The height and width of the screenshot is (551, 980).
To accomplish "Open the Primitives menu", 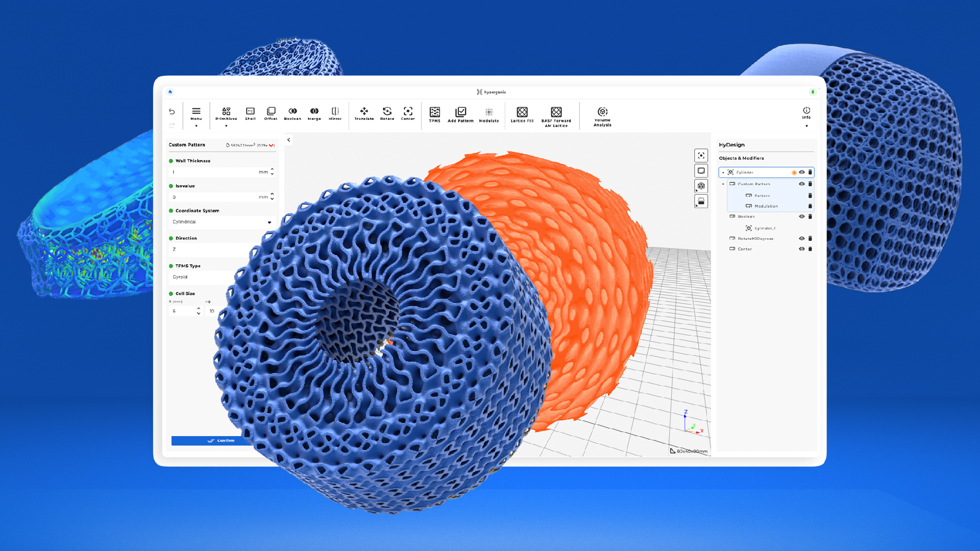I will (x=226, y=116).
